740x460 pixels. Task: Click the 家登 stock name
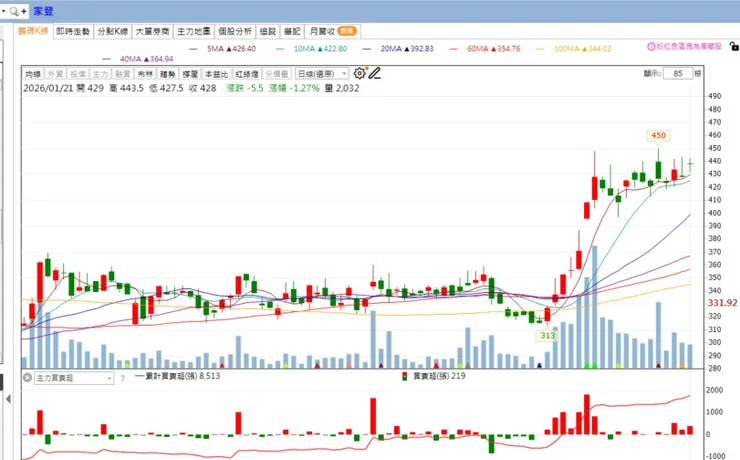[x=43, y=11]
